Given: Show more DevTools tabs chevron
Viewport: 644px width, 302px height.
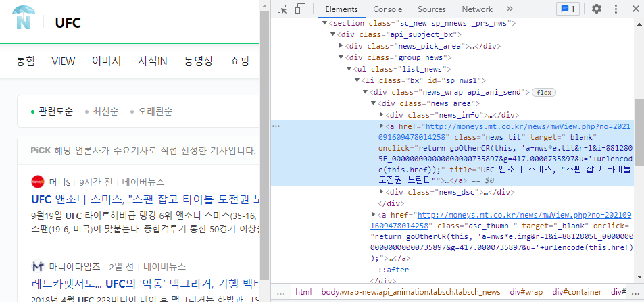Looking at the screenshot, I should [510, 9].
